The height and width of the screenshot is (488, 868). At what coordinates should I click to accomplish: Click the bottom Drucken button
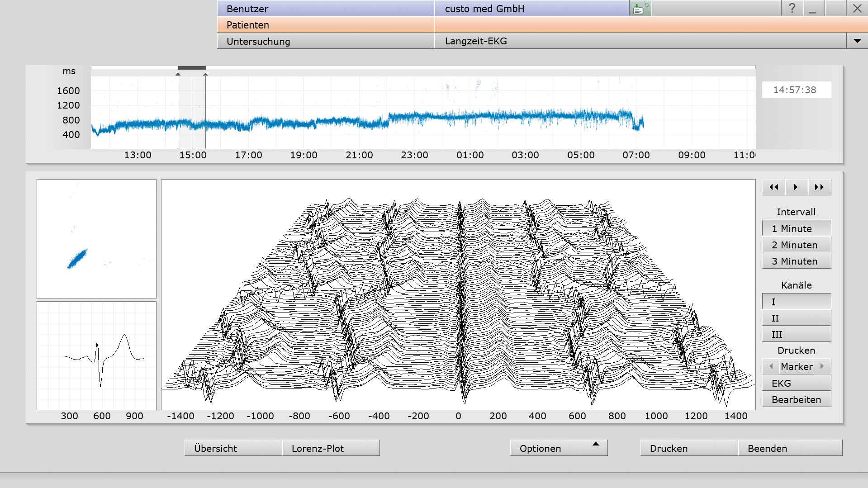689,448
